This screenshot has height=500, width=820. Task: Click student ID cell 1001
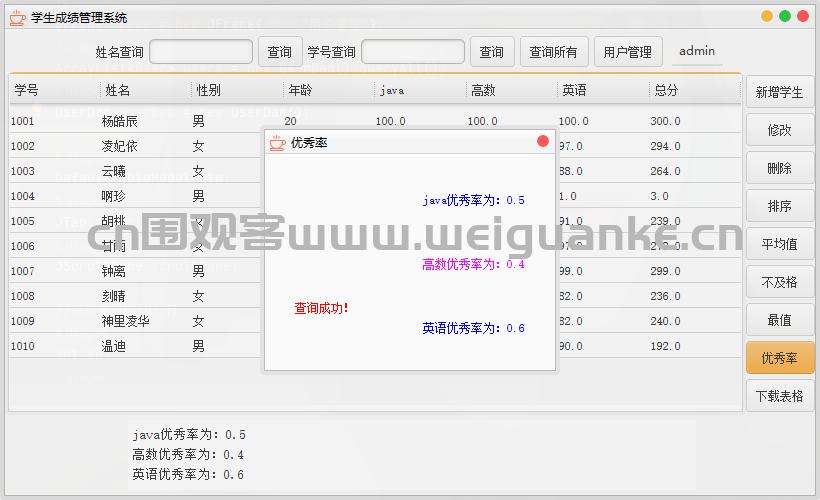[22, 121]
